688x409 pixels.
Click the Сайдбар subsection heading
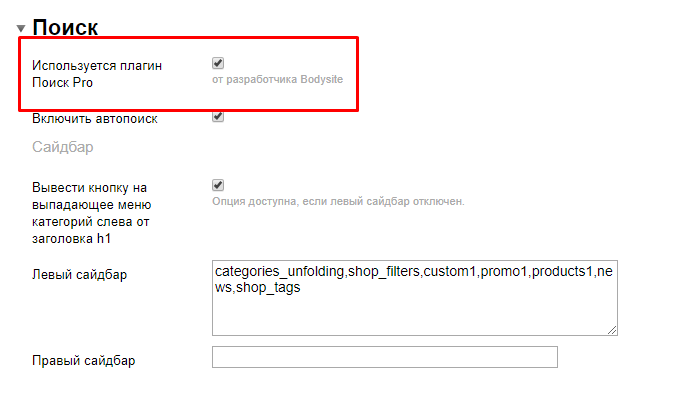pyautogui.click(x=62, y=148)
